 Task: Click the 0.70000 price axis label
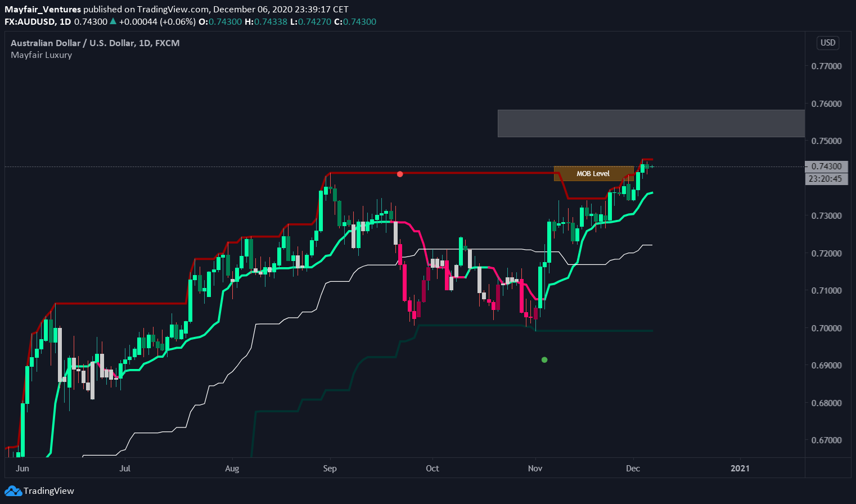tap(826, 328)
